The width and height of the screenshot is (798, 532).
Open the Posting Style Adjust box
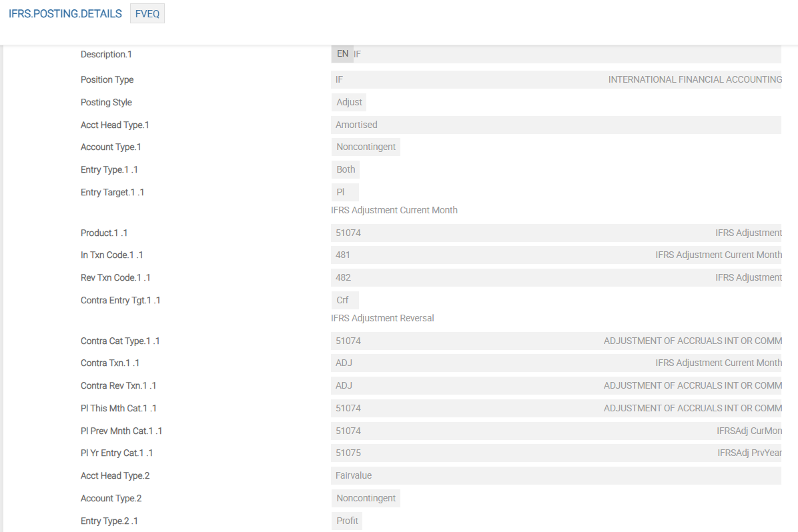click(349, 102)
